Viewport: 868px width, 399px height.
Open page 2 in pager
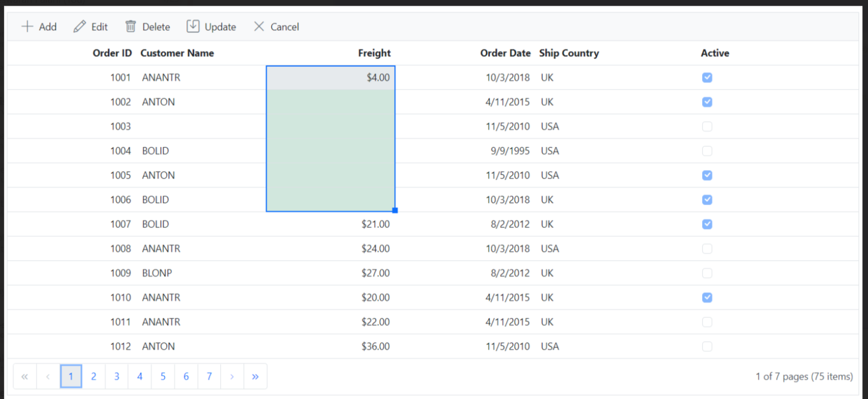[94, 376]
